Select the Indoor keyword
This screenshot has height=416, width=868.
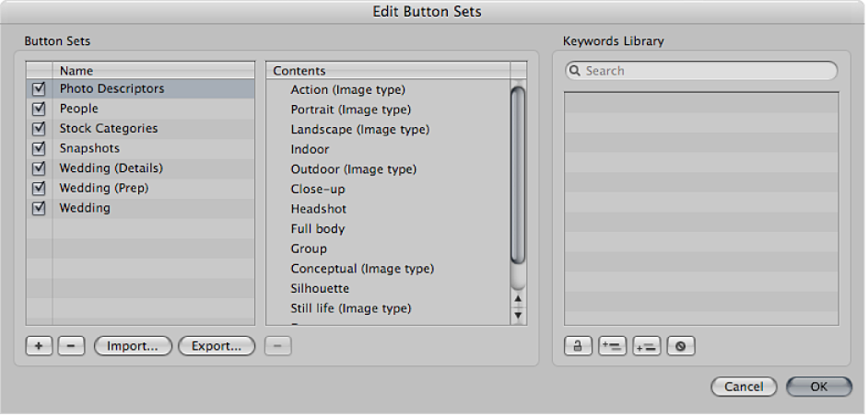click(310, 149)
